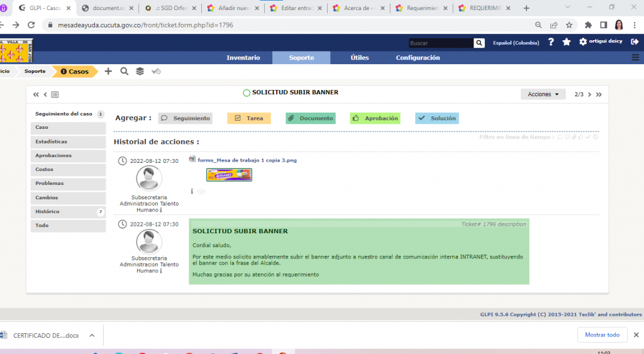Open the search magnifier icon beside Casos
Screen dimensions: 644x354
point(124,72)
